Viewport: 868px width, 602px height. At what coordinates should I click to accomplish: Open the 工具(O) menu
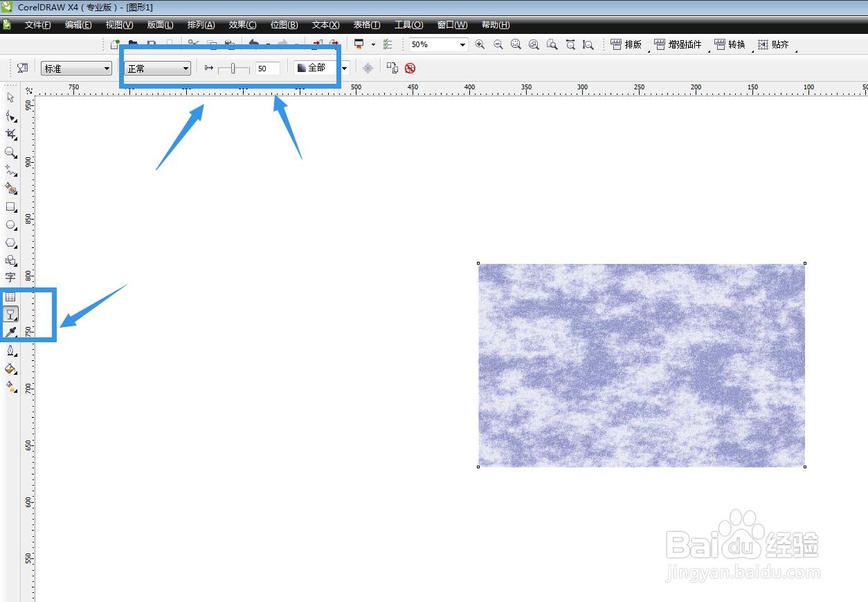pyautogui.click(x=408, y=25)
